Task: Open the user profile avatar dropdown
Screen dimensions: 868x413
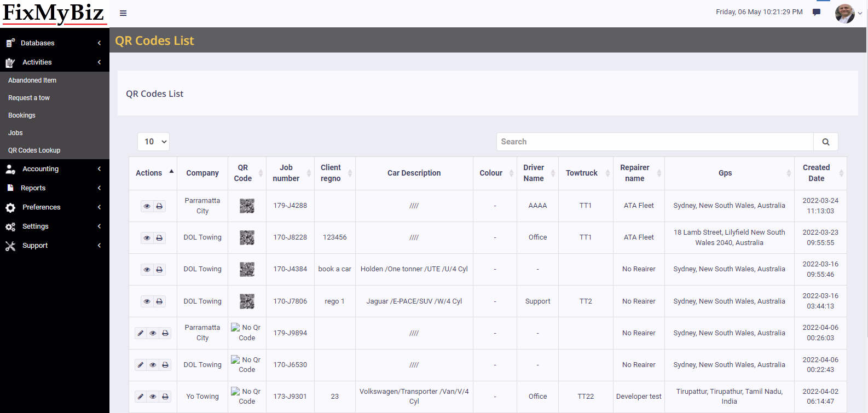Action: [x=844, y=13]
